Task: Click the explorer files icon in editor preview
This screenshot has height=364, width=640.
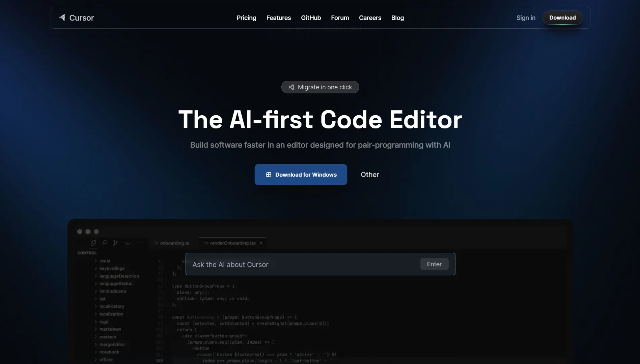Action: (x=93, y=243)
